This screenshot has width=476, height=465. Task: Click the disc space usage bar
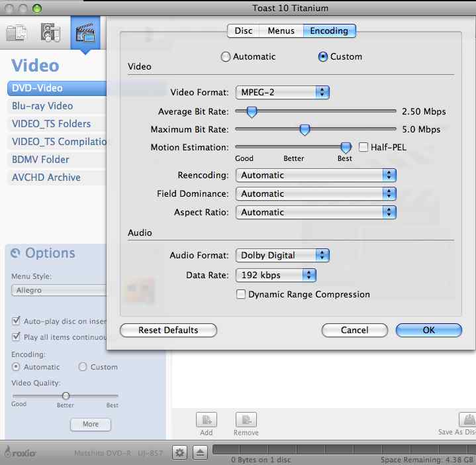[x=344, y=450]
